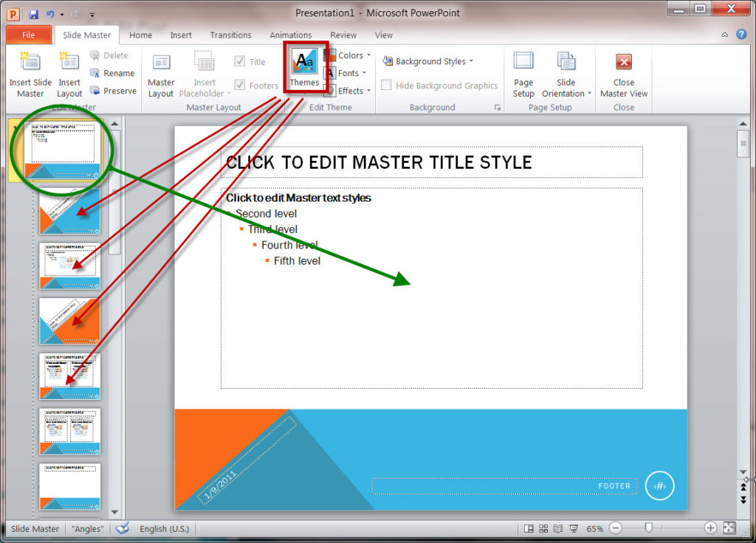Viewport: 756px width, 543px height.
Task: Open Background Styles dropdown
Action: 428,61
